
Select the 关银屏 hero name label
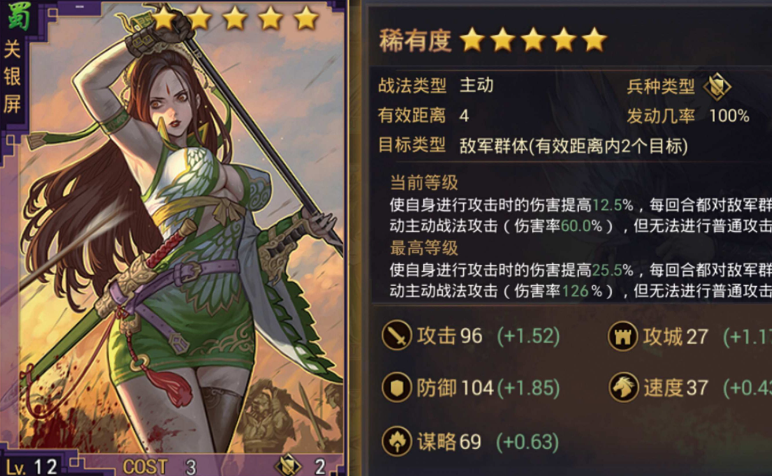pos(12,77)
